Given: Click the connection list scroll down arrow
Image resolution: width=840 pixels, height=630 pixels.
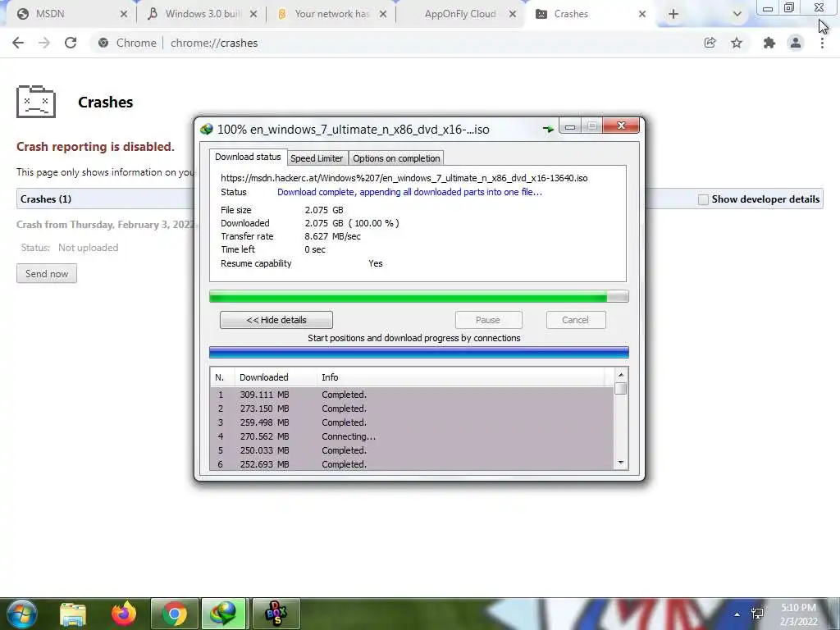Looking at the screenshot, I should point(620,463).
